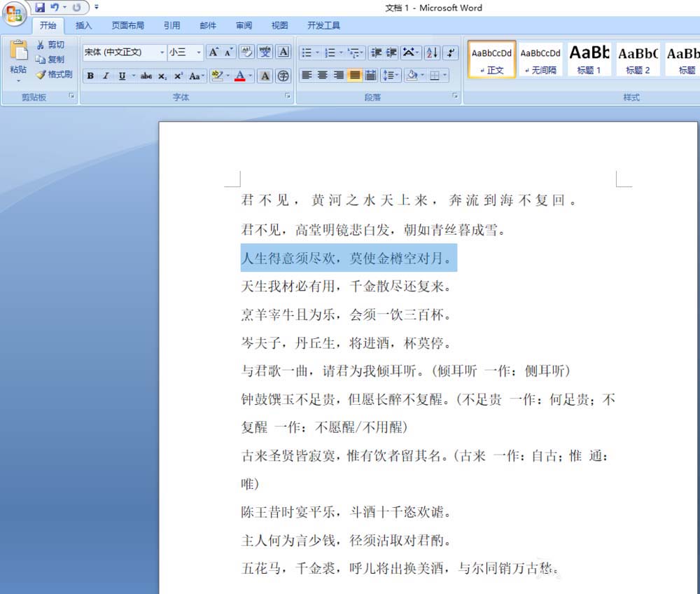This screenshot has width=700, height=594.
Task: Click the Increase Indent icon
Action: (x=391, y=53)
